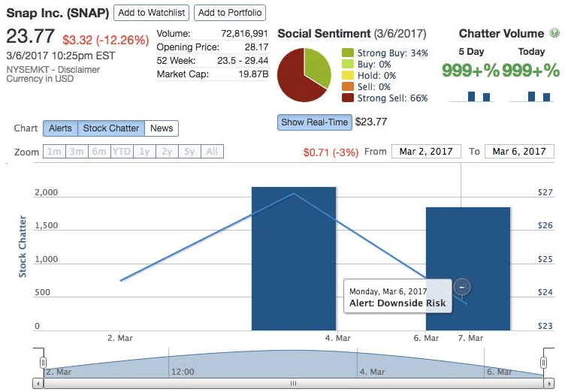Open the From date field
565x392 pixels.
pos(426,152)
